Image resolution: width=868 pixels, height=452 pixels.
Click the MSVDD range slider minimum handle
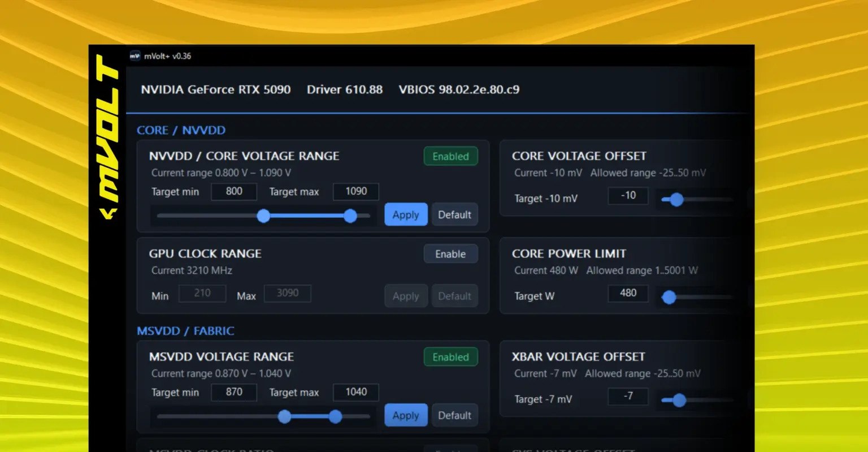tap(284, 417)
